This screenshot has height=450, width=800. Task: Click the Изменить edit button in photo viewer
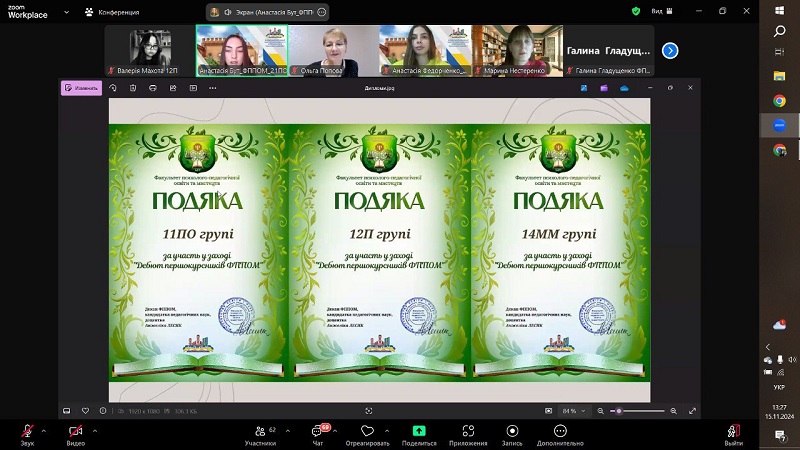[x=82, y=88]
